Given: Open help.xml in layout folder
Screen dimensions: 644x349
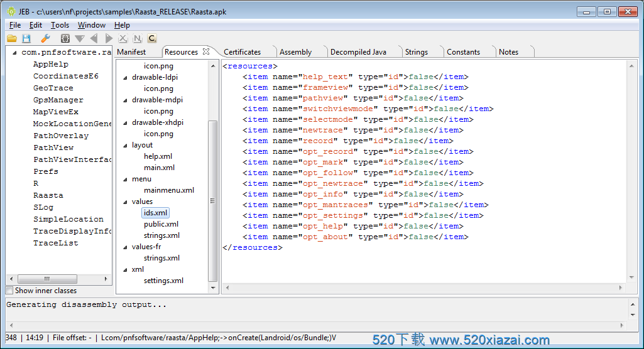Looking at the screenshot, I should pos(158,156).
